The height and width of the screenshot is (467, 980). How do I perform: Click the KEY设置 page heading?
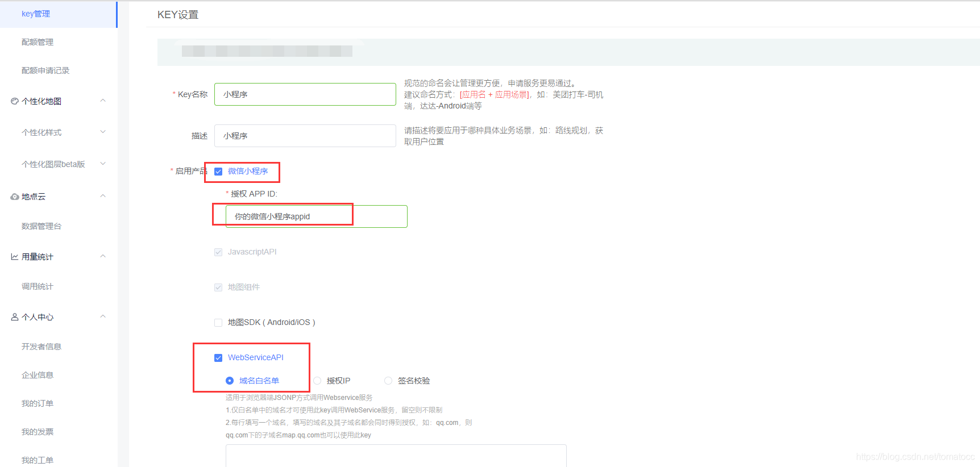coord(178,15)
